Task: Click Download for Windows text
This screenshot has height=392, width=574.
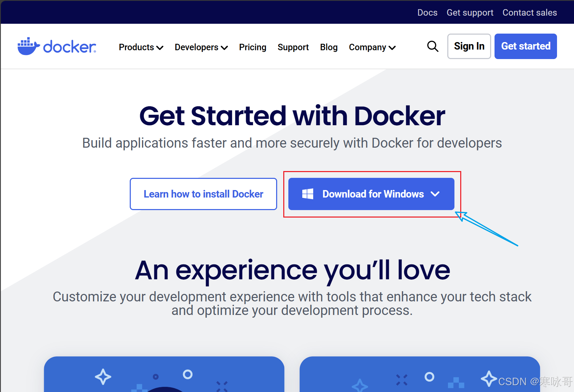Action: [x=373, y=194]
